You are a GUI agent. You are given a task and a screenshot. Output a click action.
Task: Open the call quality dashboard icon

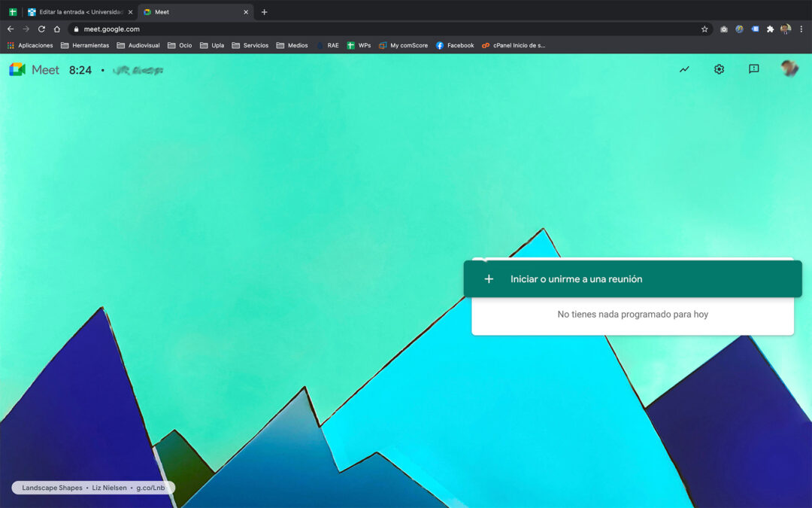pyautogui.click(x=684, y=69)
